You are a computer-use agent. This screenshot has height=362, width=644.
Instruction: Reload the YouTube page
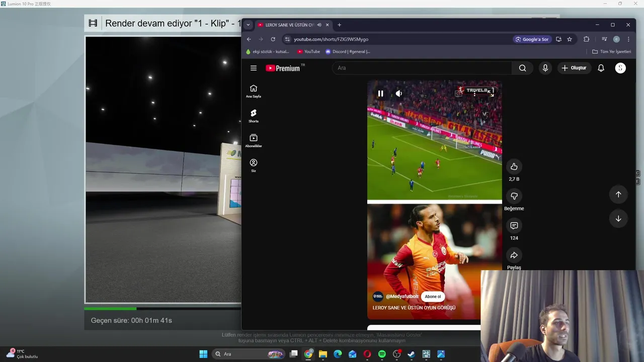pyautogui.click(x=273, y=39)
